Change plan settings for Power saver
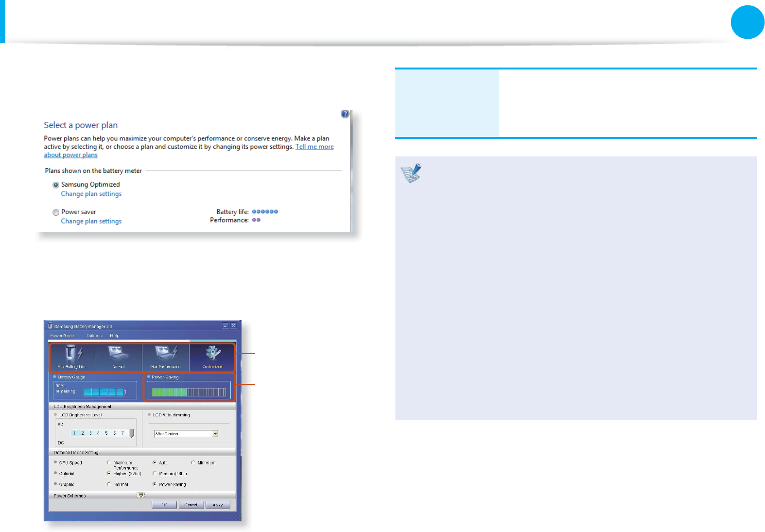This screenshot has height=532, width=765. click(x=91, y=221)
